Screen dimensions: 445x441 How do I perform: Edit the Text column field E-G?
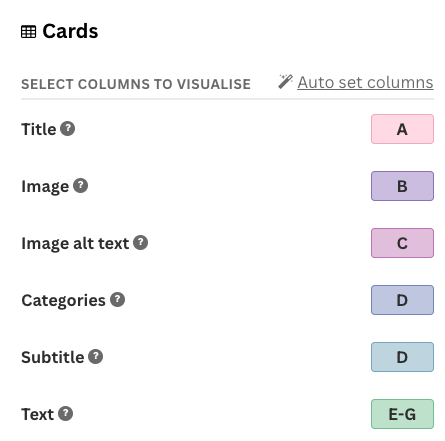[x=402, y=414]
